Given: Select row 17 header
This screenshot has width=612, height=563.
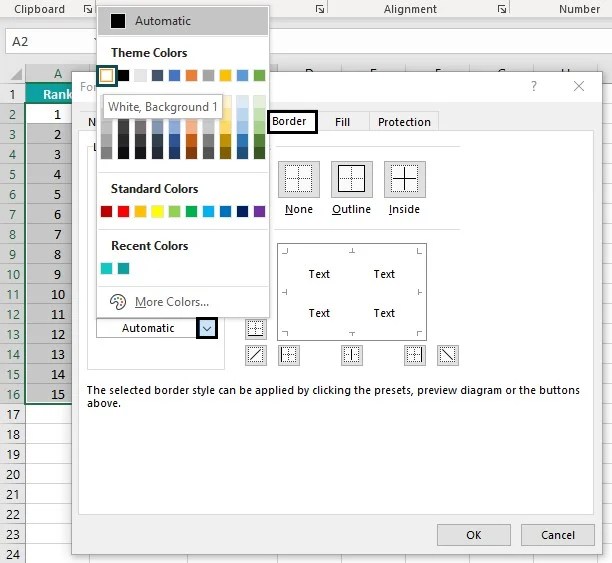Looking at the screenshot, I should click(x=13, y=414).
